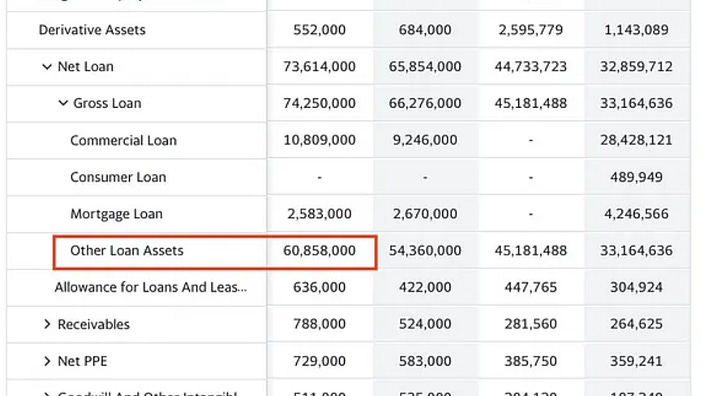Expand the Net PPE row

pyautogui.click(x=47, y=361)
